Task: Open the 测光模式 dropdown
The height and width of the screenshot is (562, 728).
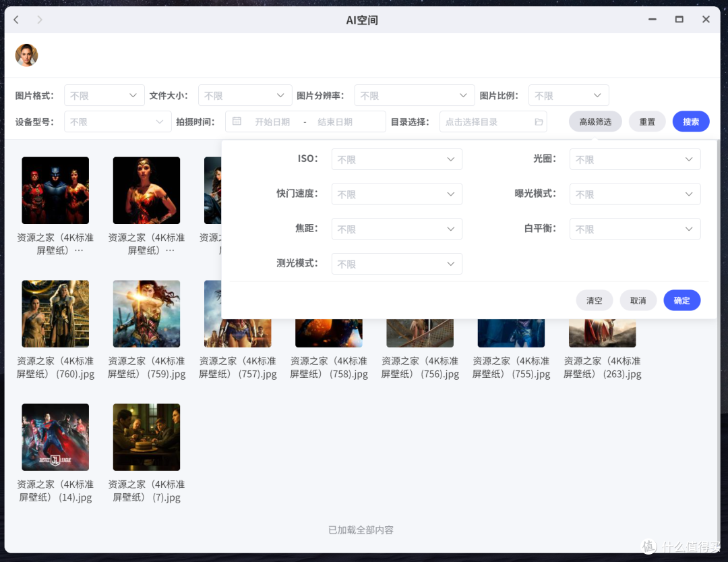Action: pyautogui.click(x=396, y=264)
